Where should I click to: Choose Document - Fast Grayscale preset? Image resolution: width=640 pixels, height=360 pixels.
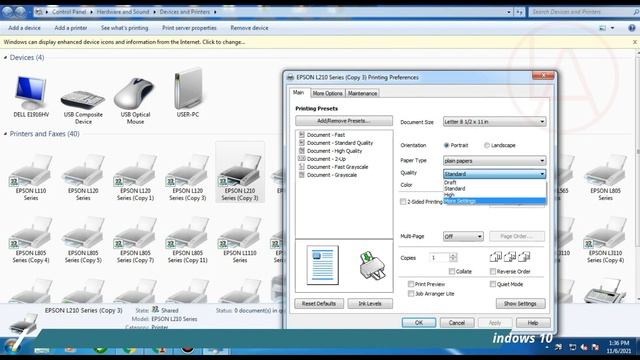coord(337,167)
